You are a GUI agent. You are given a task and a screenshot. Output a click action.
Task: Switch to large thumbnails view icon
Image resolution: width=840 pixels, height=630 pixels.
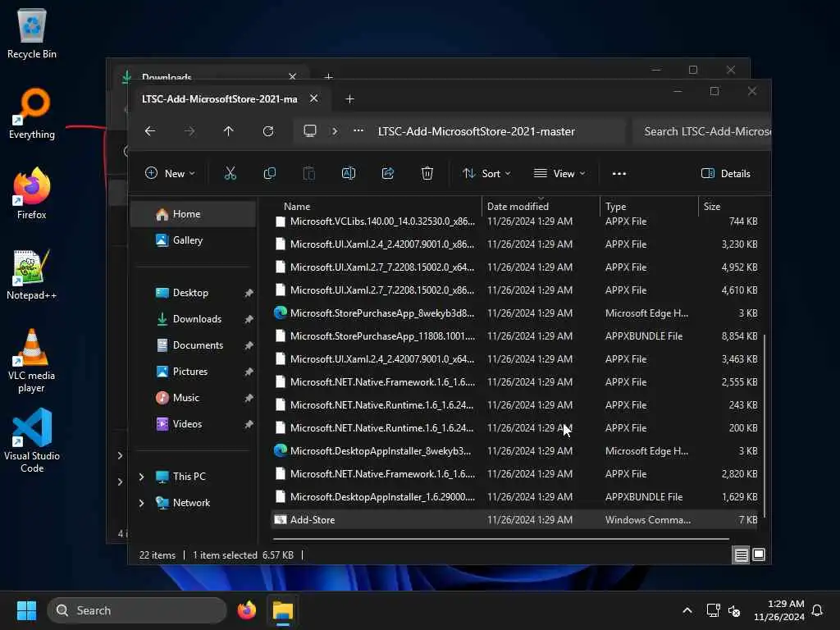[x=759, y=555]
